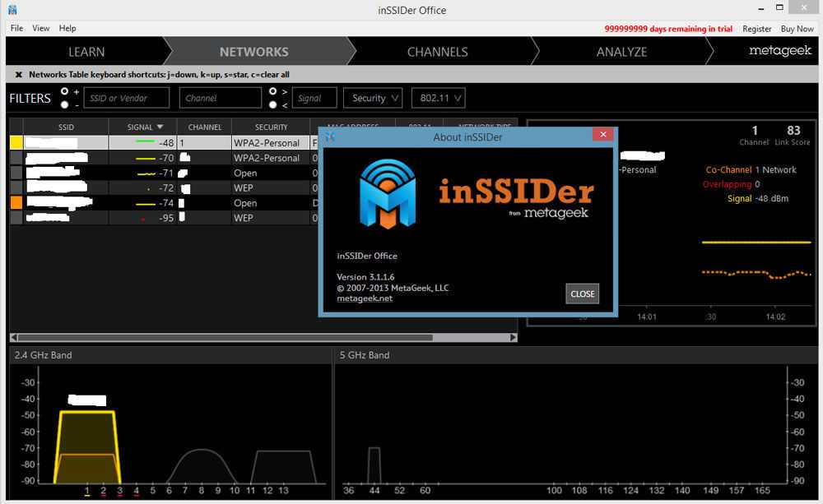Click the inSSIDer logo in About dialog
Image resolution: width=823 pixels, height=504 pixels.
tap(388, 193)
